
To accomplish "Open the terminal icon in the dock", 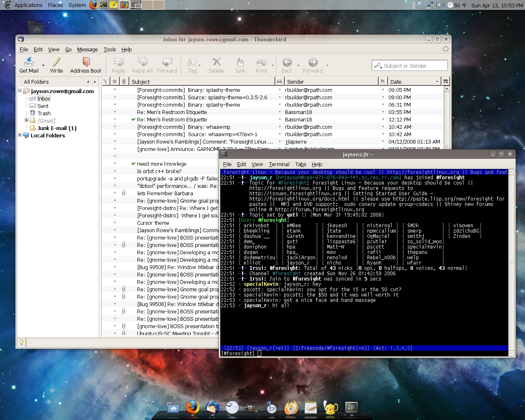I will coord(351,407).
